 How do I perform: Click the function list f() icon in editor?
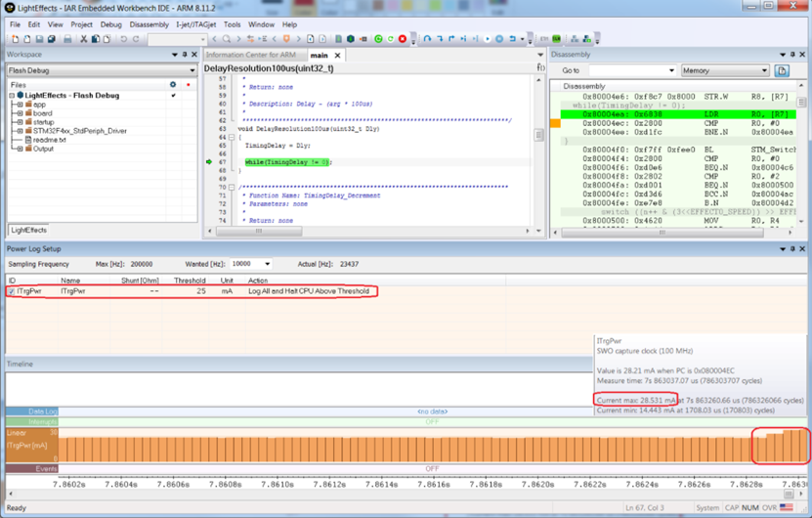tap(540, 67)
